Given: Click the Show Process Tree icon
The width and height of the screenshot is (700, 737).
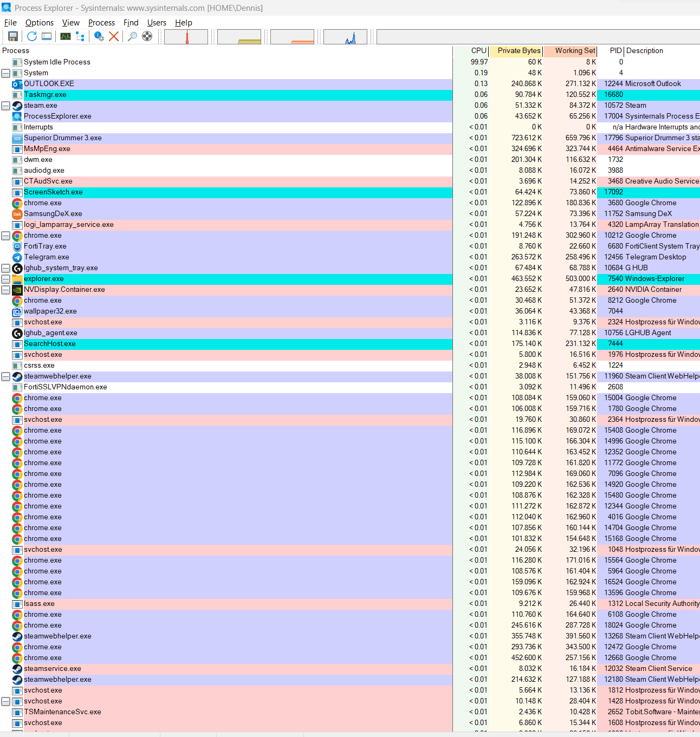Looking at the screenshot, I should (x=80, y=36).
